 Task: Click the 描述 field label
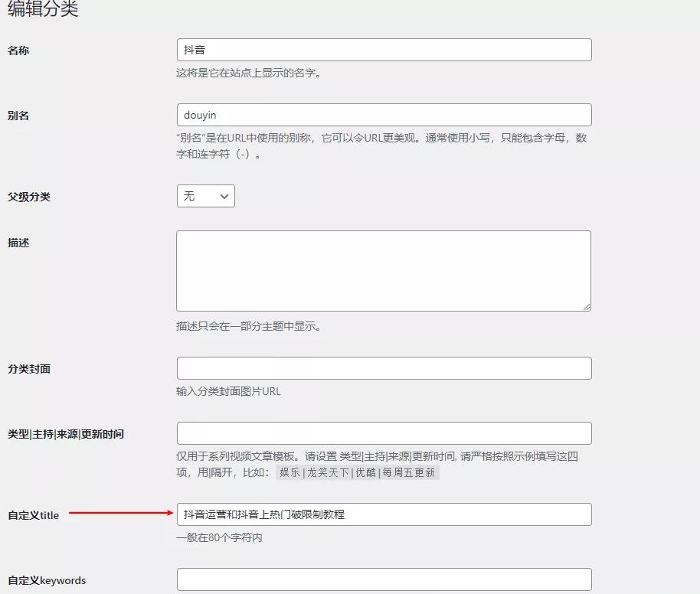tap(18, 243)
